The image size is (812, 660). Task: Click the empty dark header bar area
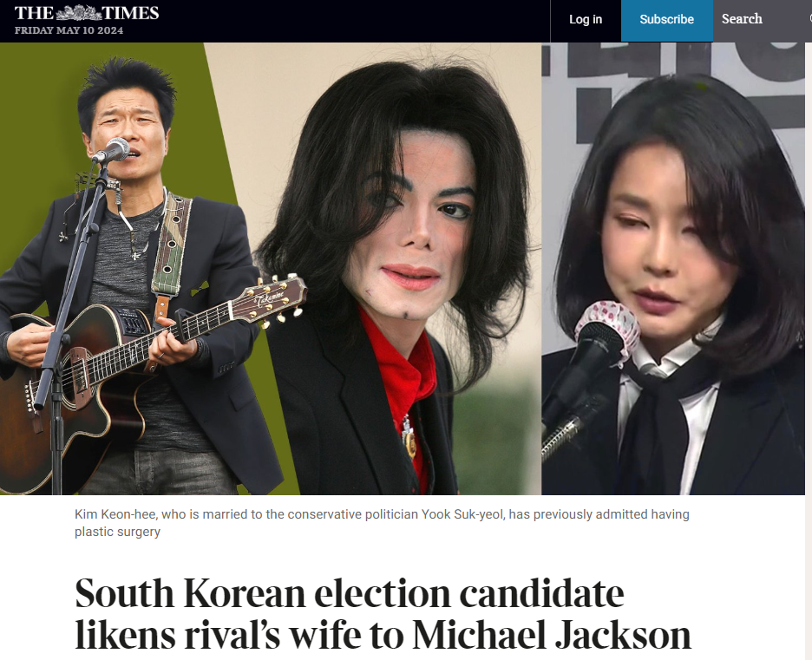tap(352, 21)
